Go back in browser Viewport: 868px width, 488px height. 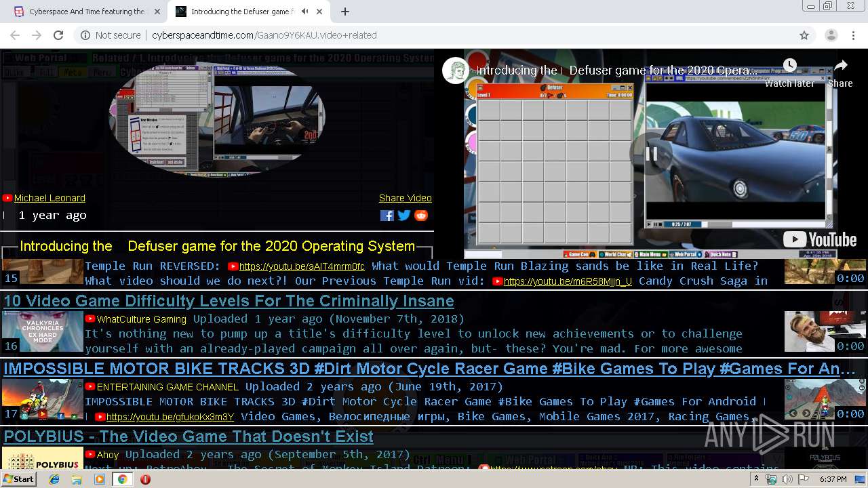(15, 35)
